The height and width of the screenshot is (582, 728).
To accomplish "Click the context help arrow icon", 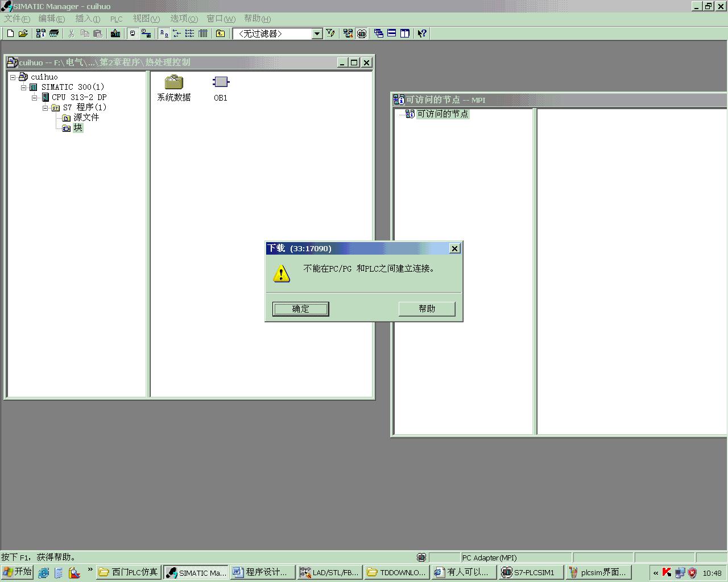I will click(421, 34).
